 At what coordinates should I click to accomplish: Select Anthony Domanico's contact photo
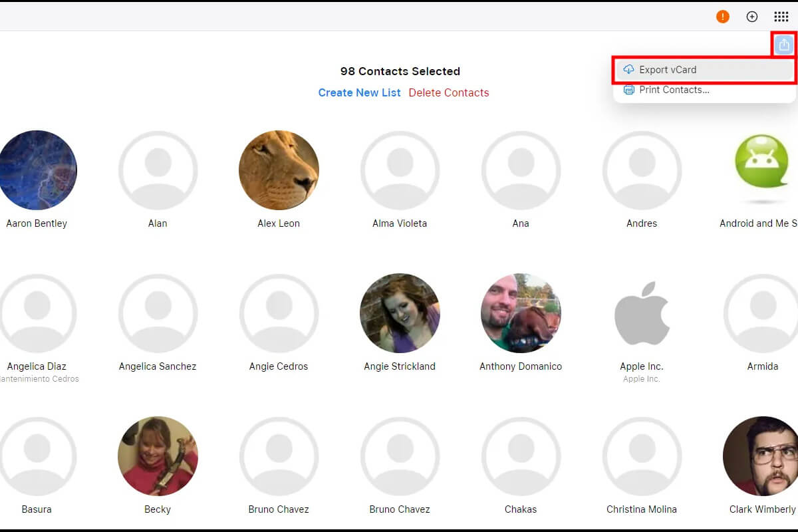pyautogui.click(x=521, y=313)
